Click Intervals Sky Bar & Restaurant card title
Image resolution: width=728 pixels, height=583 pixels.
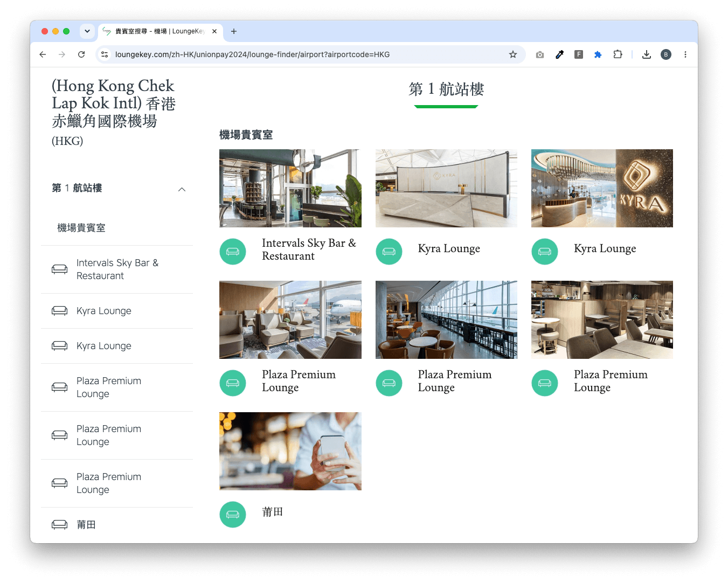(x=309, y=249)
